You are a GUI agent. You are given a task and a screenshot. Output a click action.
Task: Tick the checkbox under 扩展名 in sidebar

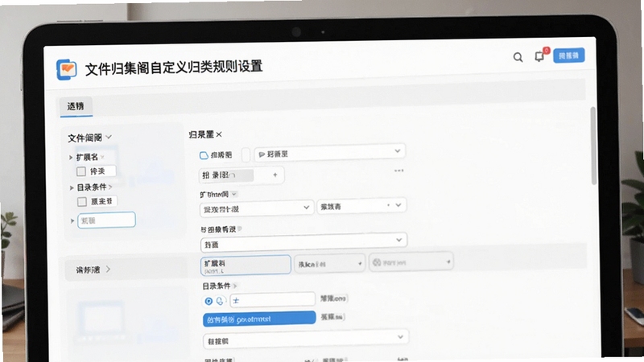point(81,171)
